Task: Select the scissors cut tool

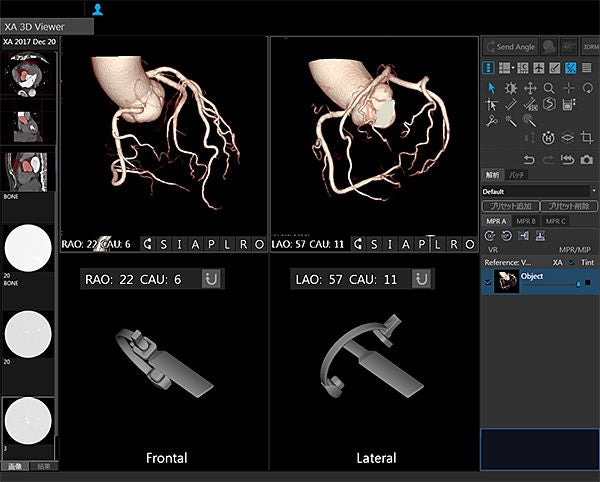Action: coord(491,121)
